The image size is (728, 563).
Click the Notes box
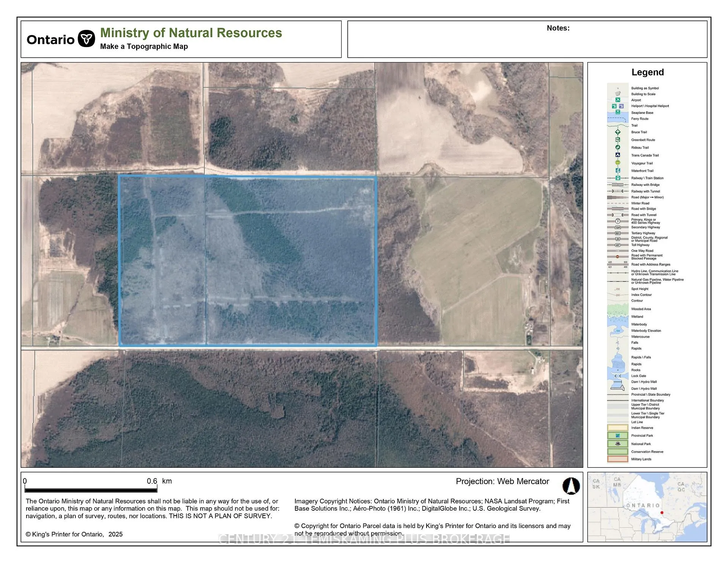[x=527, y=39]
